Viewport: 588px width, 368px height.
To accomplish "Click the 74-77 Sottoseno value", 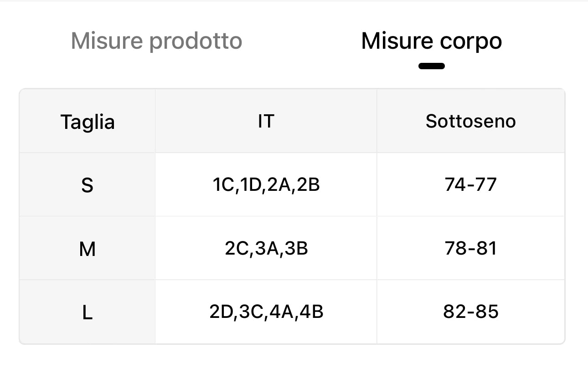I will [471, 184].
